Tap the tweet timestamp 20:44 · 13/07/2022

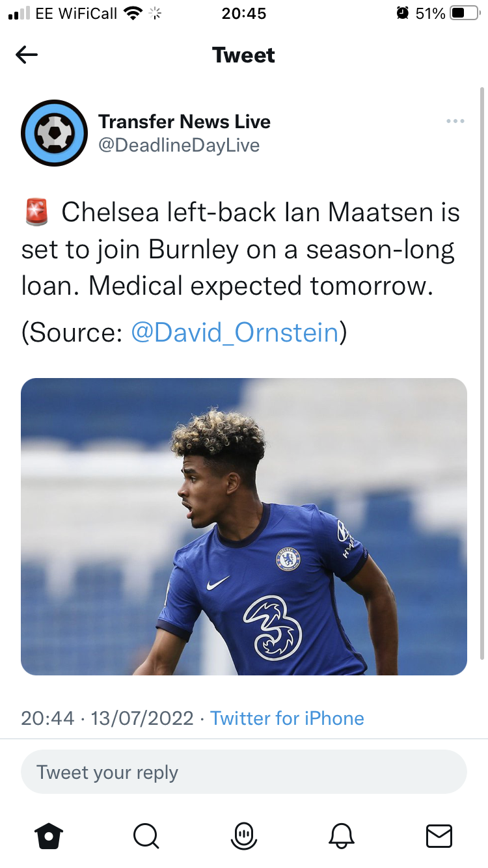point(107,718)
